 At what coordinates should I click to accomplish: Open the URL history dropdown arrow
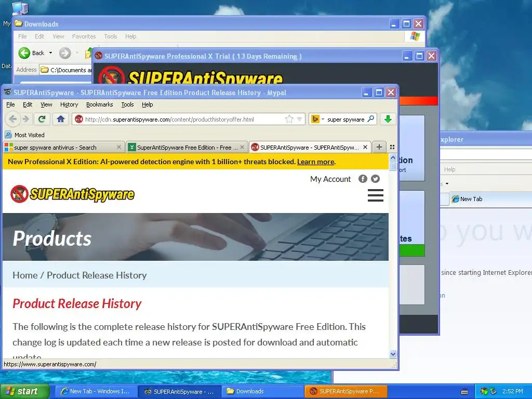click(300, 119)
